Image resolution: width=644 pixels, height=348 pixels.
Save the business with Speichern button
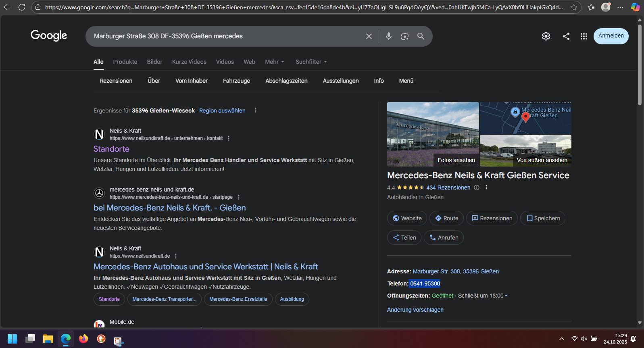pos(543,218)
